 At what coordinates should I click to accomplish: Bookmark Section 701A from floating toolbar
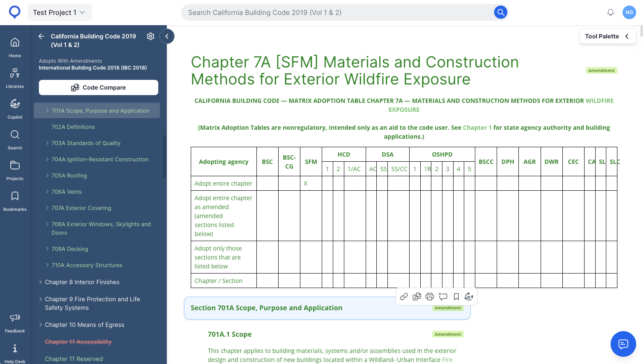(x=456, y=297)
